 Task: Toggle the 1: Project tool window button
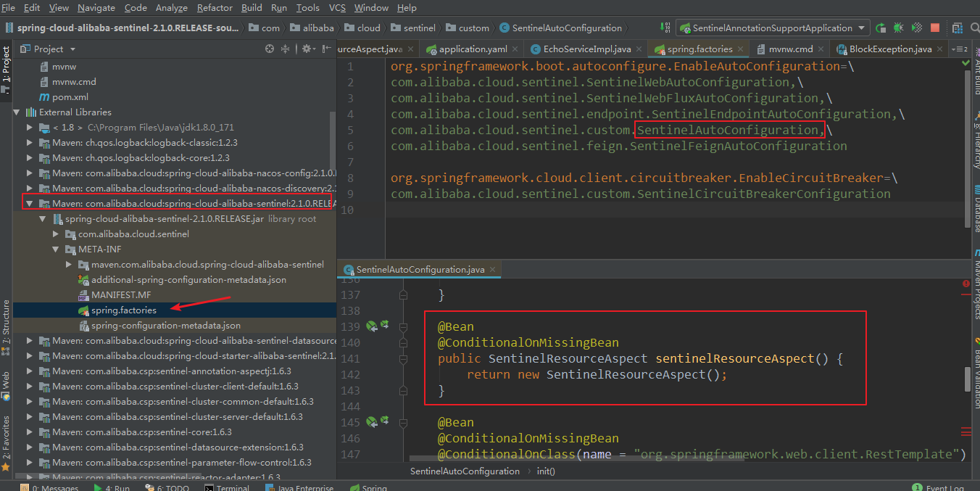(x=6, y=69)
